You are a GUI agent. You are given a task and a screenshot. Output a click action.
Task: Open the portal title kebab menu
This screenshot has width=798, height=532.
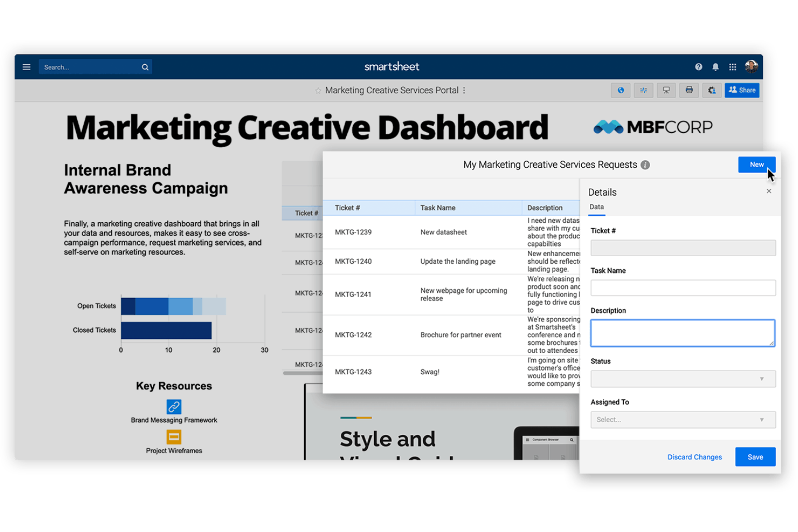click(x=464, y=90)
